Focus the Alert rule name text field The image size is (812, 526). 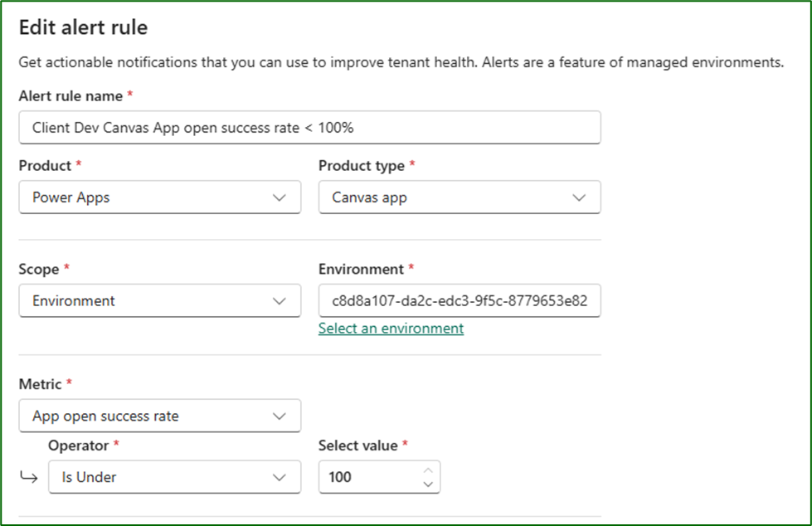click(x=309, y=128)
